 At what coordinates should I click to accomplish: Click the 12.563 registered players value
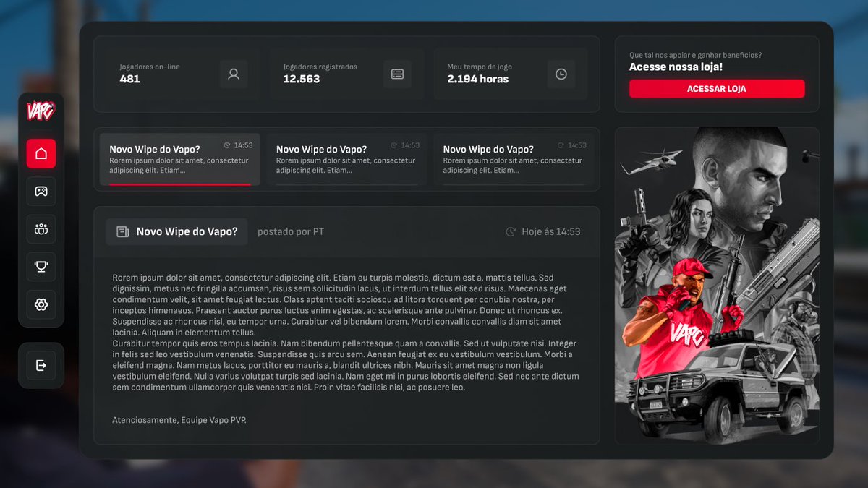302,79
